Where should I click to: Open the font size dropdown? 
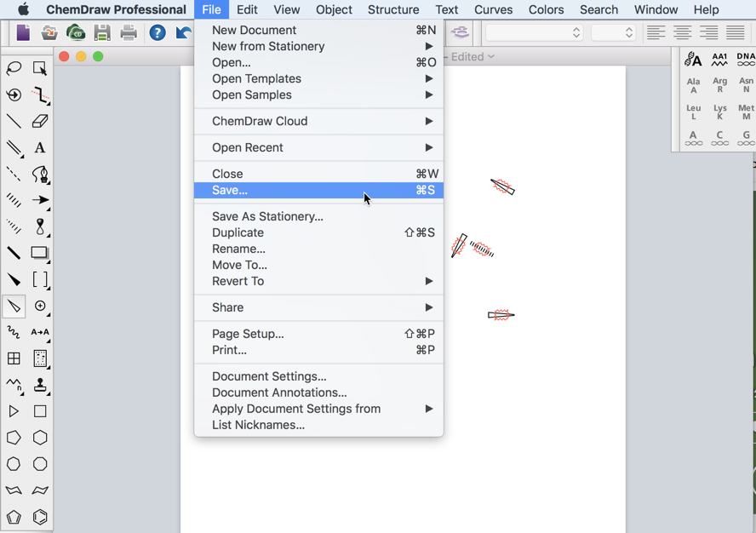coord(611,32)
